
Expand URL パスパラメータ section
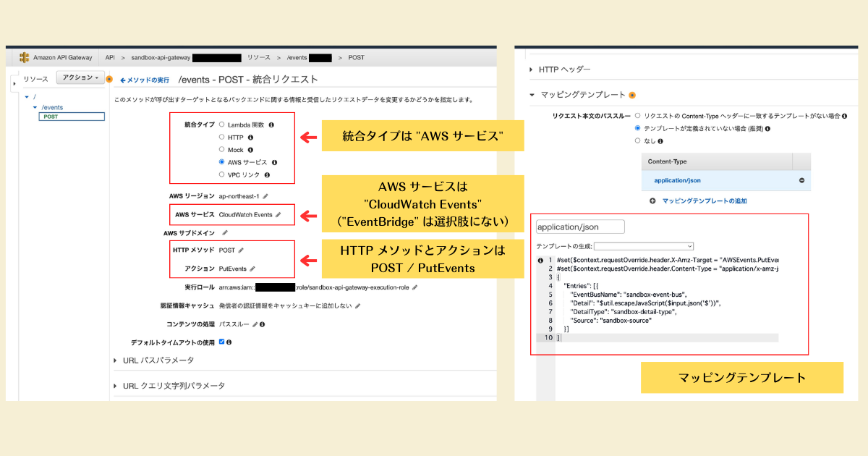[x=116, y=360]
